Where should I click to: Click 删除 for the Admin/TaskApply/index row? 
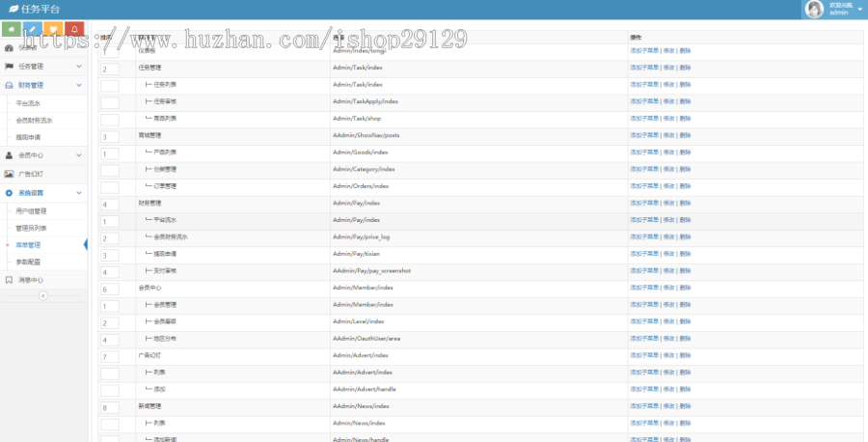click(685, 101)
